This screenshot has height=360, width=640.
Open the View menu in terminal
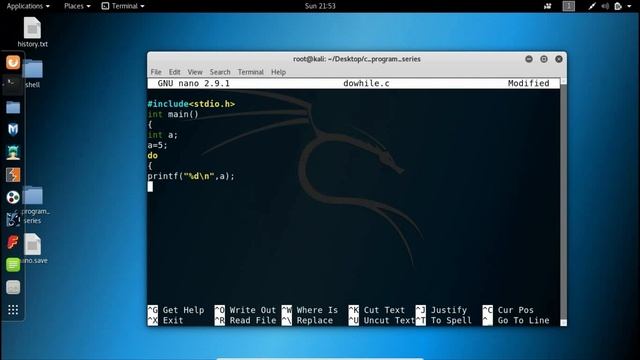click(x=195, y=72)
